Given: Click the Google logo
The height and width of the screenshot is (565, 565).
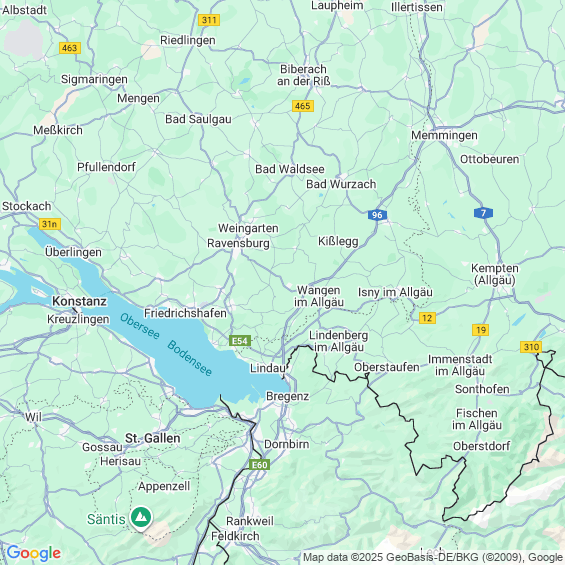Looking at the screenshot, I should (x=34, y=553).
